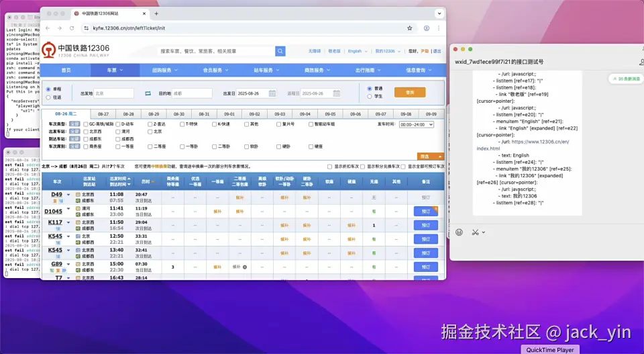Click the blue magnifier search button
644x354 pixels.
click(280, 51)
